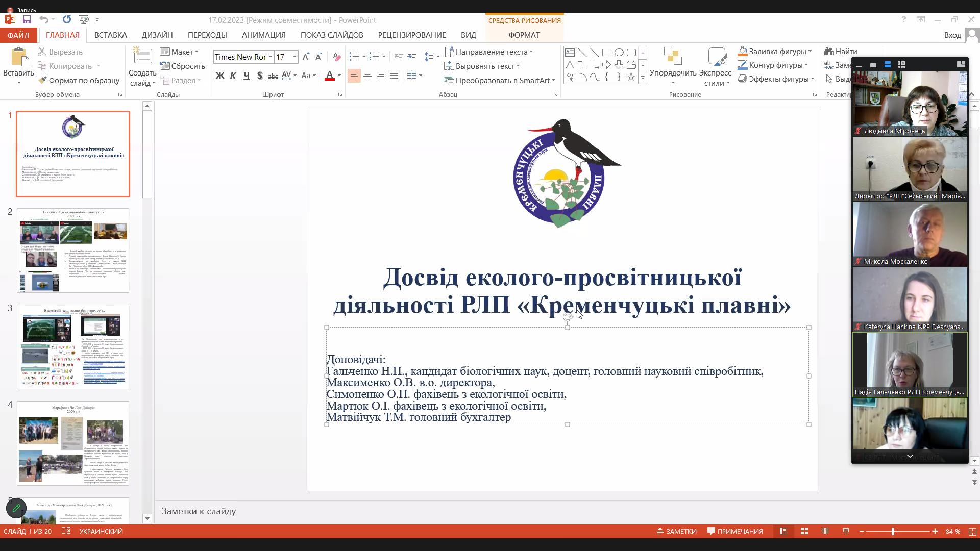Click the ЗАМЕТКИ button in status bar
Screen dimensions: 980x551
click(676, 531)
